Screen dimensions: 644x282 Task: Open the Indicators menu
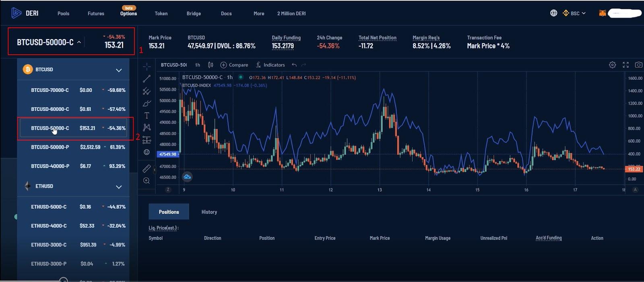tap(270, 65)
